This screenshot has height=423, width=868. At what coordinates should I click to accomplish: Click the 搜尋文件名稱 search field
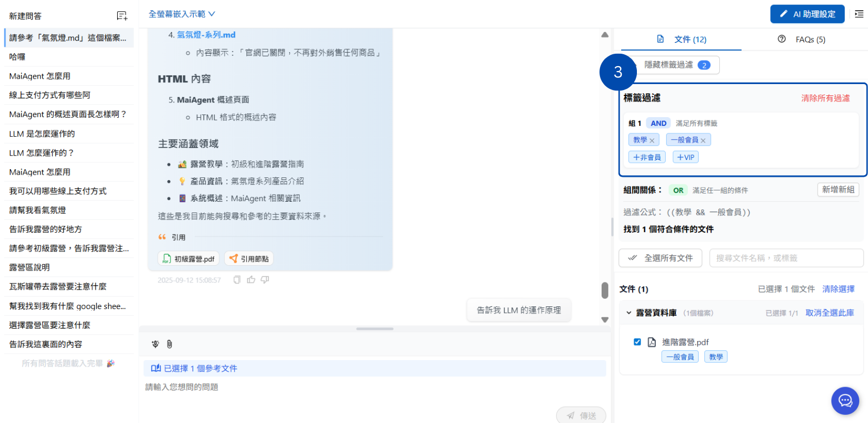point(786,258)
